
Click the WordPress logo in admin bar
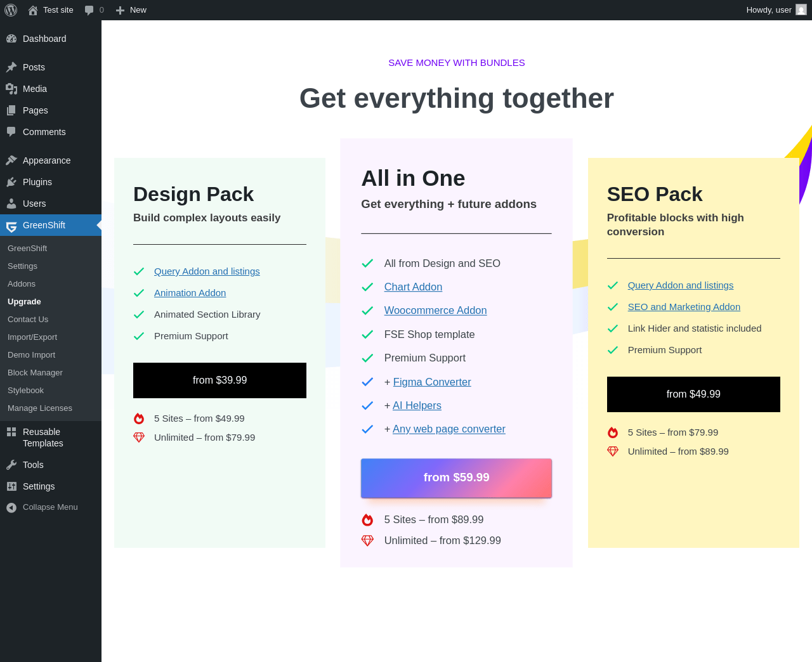click(11, 10)
